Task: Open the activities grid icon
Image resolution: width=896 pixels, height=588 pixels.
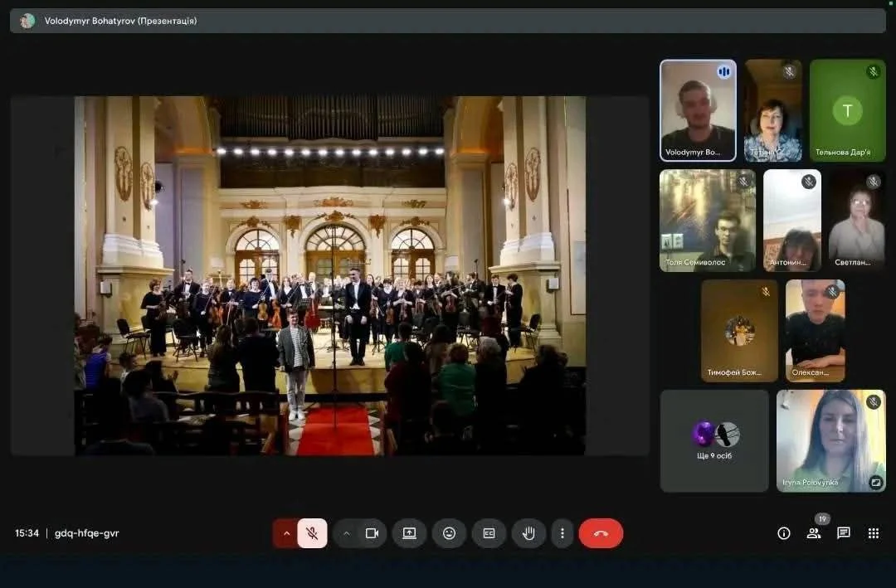Action: pyautogui.click(x=873, y=533)
